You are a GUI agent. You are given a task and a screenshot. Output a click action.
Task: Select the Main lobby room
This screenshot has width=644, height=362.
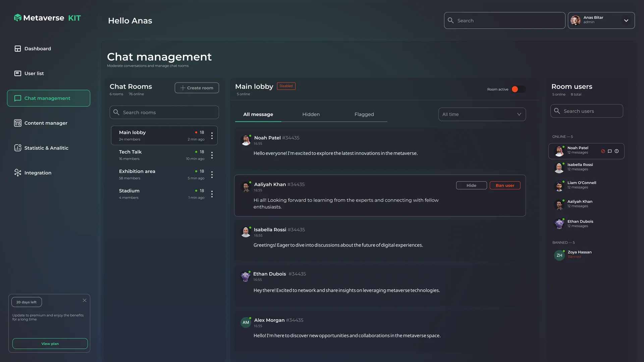(164, 135)
